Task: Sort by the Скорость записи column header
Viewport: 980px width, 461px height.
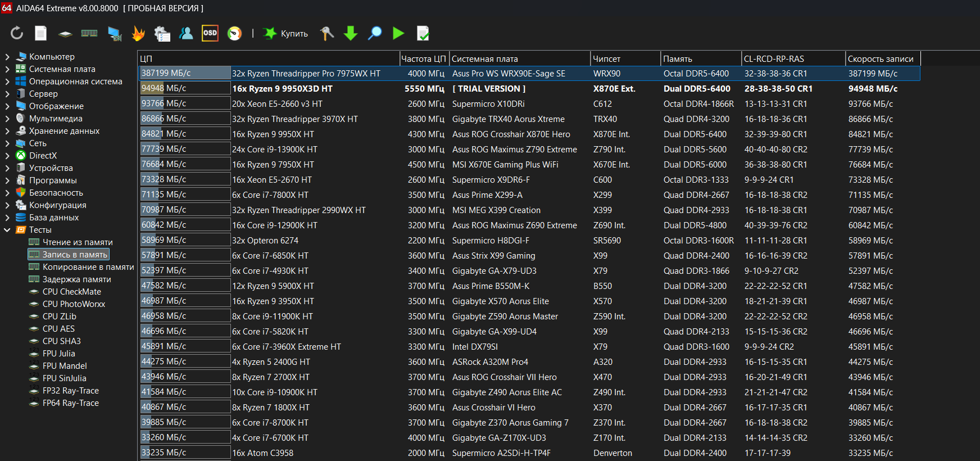Action: coord(883,58)
